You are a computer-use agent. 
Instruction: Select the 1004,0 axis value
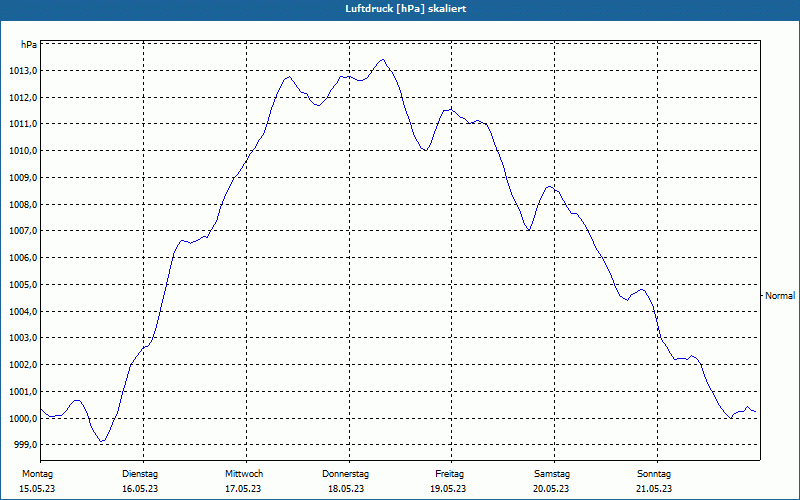[23, 312]
